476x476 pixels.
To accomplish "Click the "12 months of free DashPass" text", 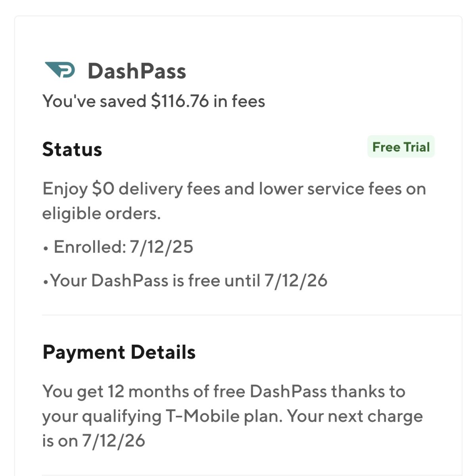I will (217, 392).
